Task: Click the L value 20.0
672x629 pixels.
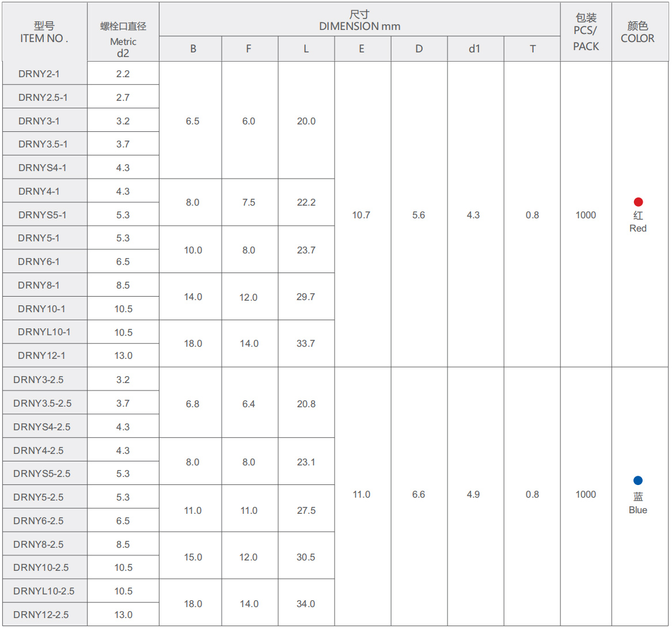Action: 306,122
